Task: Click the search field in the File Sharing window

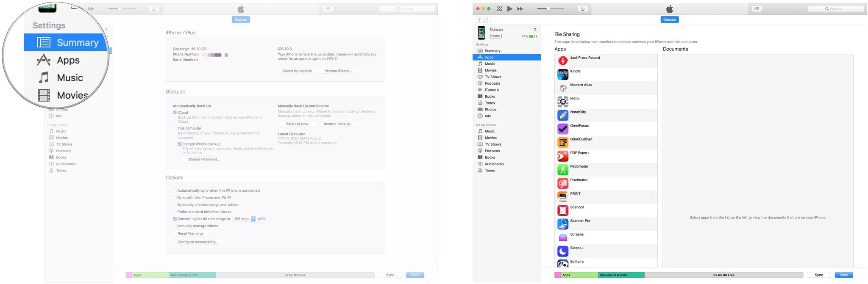Action: 835,9
